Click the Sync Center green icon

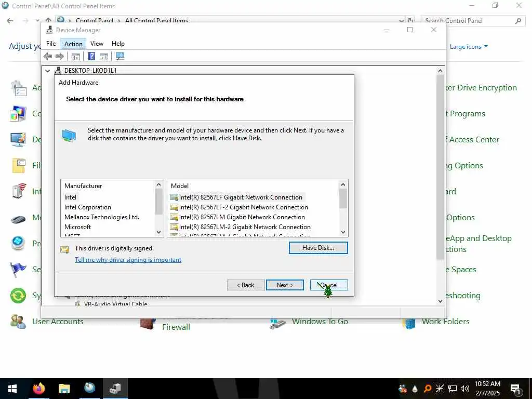click(18, 296)
